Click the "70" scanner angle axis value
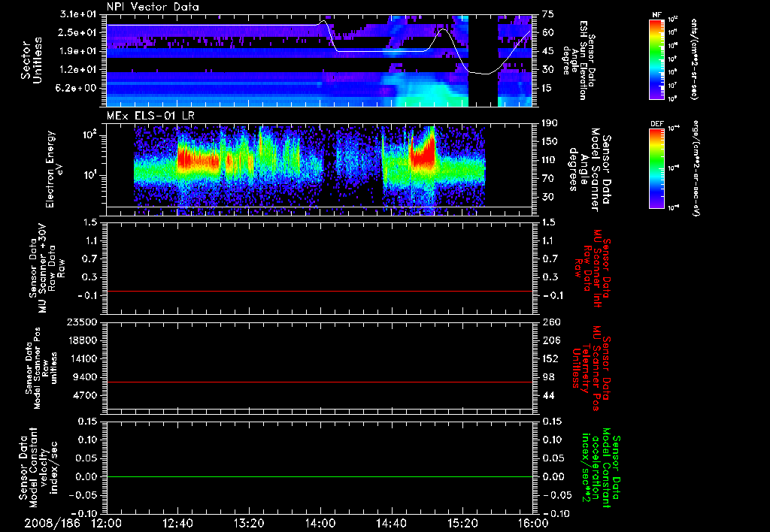The image size is (770, 532). coord(547,179)
